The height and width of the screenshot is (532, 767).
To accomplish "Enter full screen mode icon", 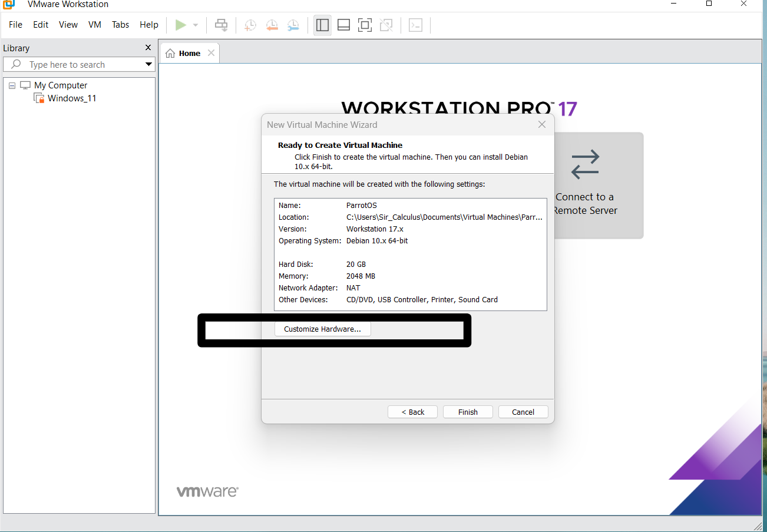I will pos(365,25).
